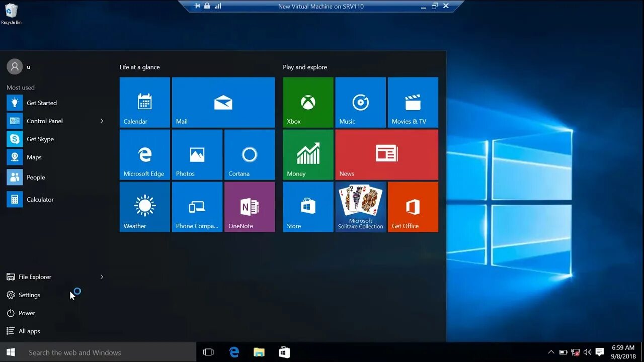Viewport: 644px width, 362px height.
Task: Open the Music tile
Action: click(360, 102)
